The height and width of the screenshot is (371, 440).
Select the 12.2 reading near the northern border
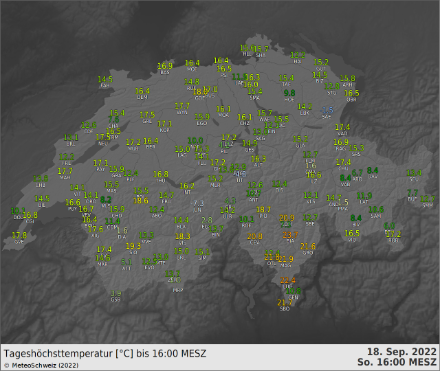tap(298, 55)
